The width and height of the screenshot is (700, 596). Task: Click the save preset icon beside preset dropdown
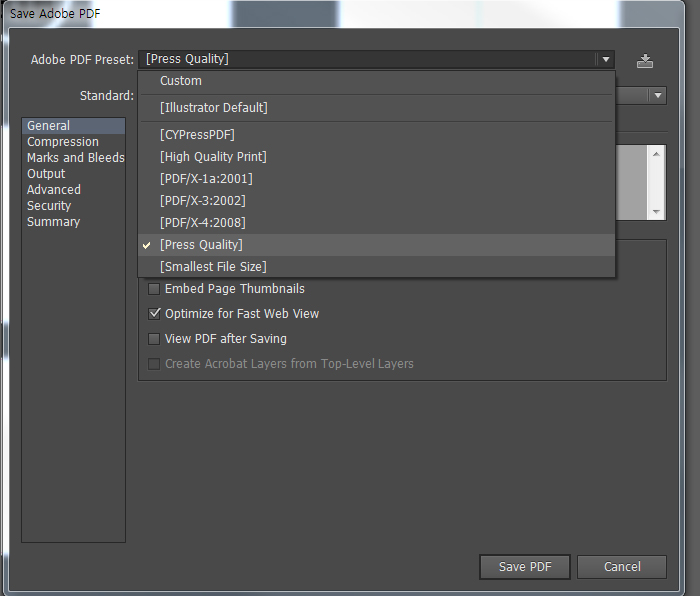coord(645,61)
